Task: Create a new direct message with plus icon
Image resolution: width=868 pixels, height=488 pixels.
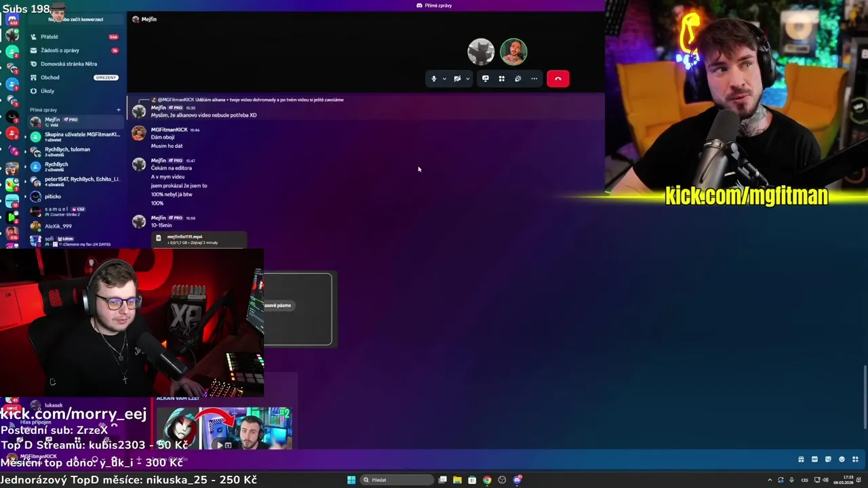Action: (118, 110)
